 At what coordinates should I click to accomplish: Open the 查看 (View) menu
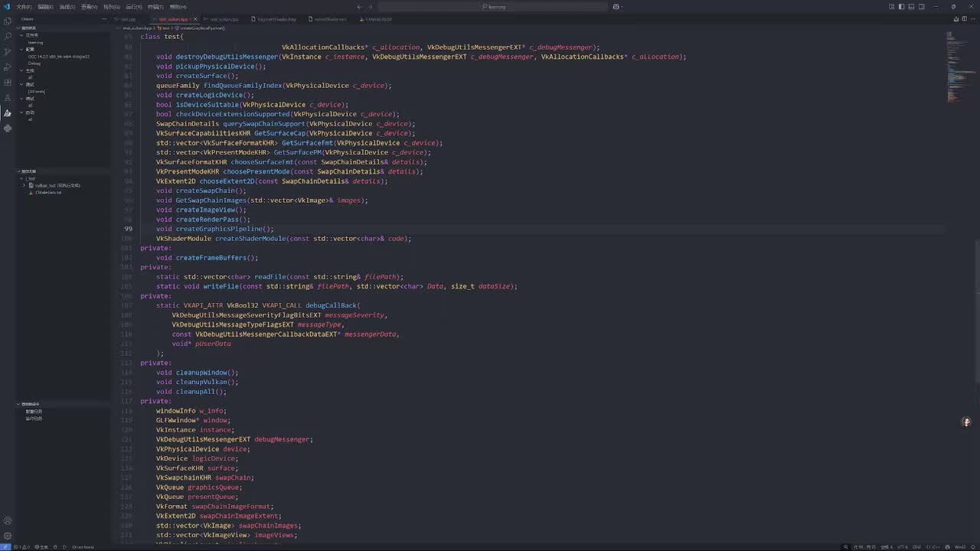tap(89, 7)
